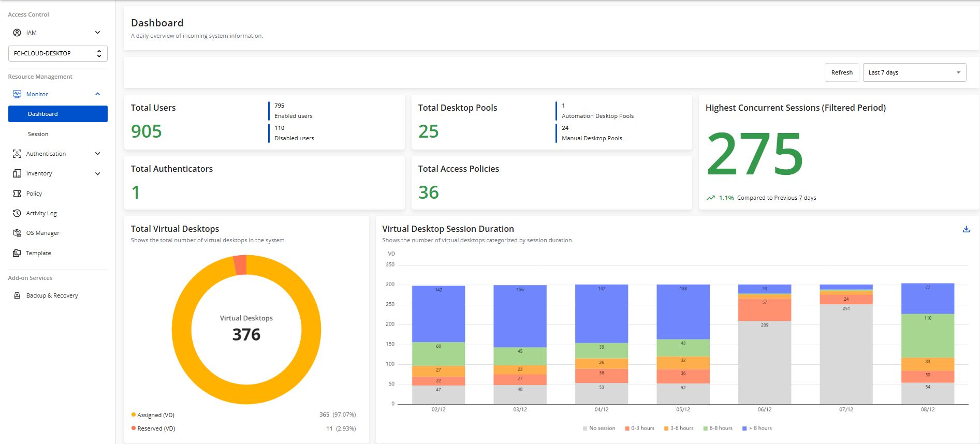Click the IAM user icon
This screenshot has height=444, width=980.
[17, 33]
